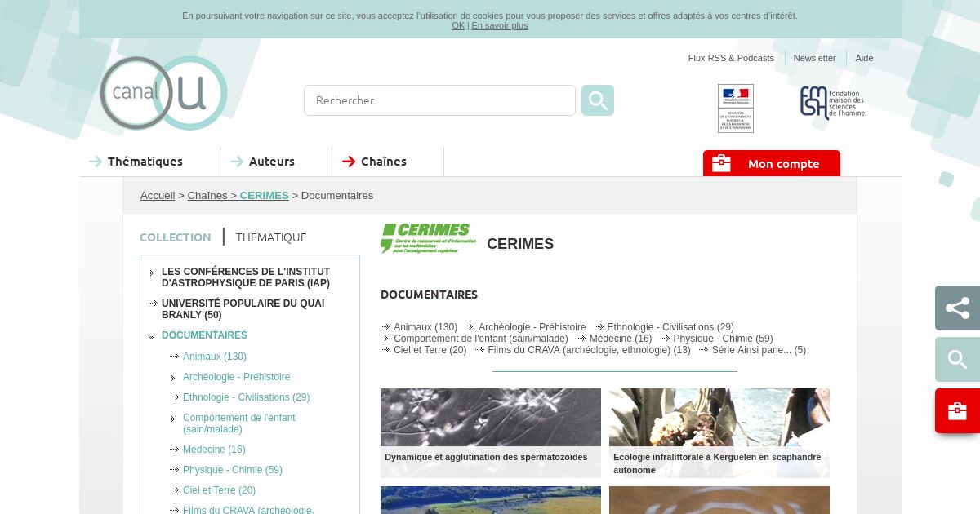Open the FMSH foundation logo
This screenshot has width=980, height=514.
(x=832, y=103)
